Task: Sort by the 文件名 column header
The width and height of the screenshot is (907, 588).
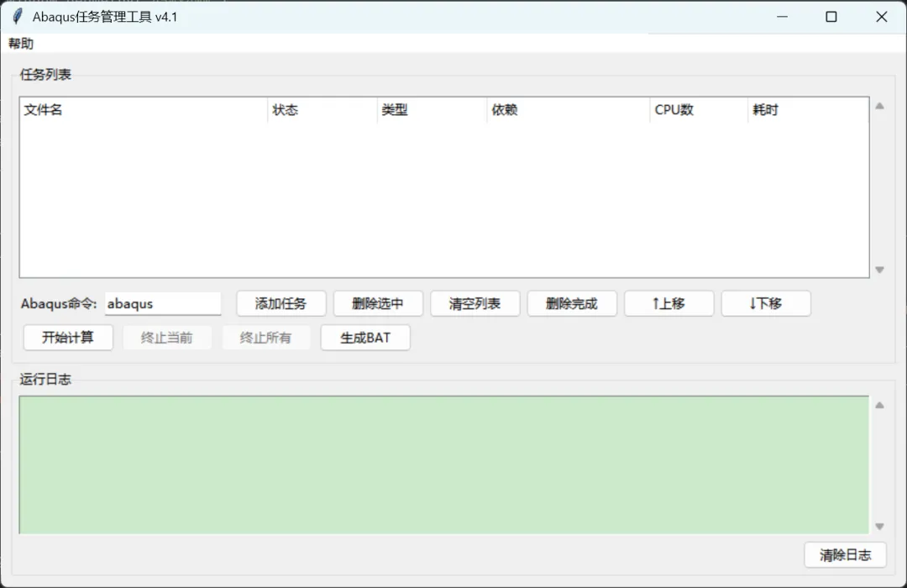Action: click(144, 110)
